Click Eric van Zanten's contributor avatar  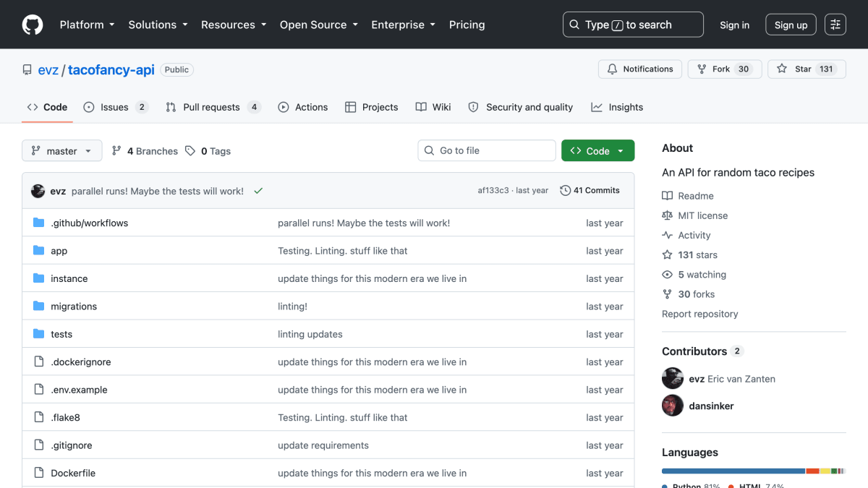673,379
